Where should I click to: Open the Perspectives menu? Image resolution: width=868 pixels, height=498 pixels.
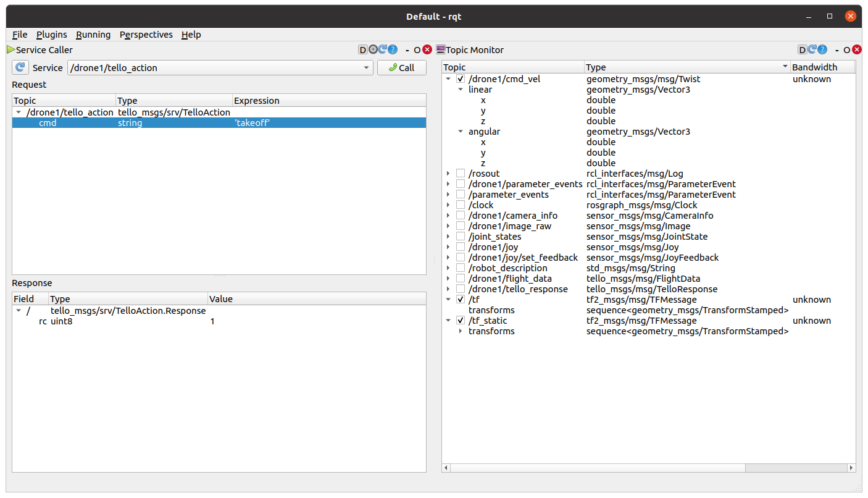[x=146, y=35]
